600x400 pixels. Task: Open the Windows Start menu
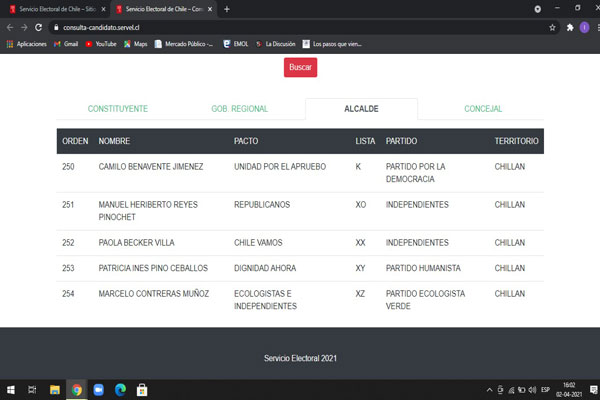[11, 389]
